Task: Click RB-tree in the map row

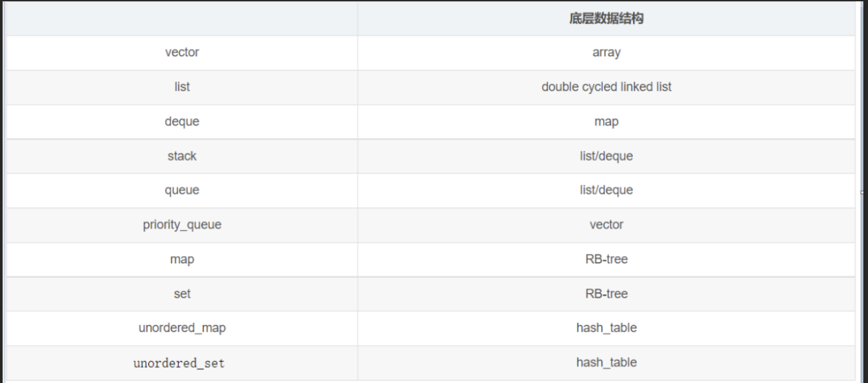Action: tap(606, 259)
